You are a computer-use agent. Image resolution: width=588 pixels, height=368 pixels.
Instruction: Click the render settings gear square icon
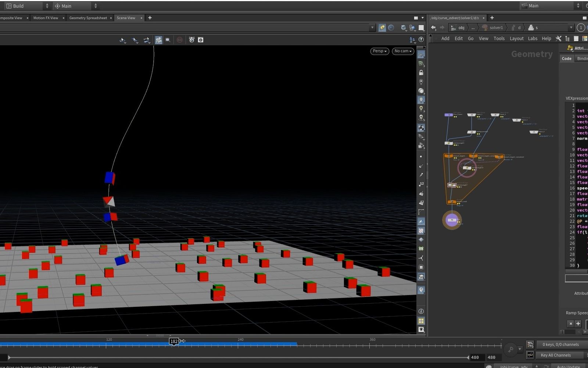pyautogui.click(x=201, y=40)
